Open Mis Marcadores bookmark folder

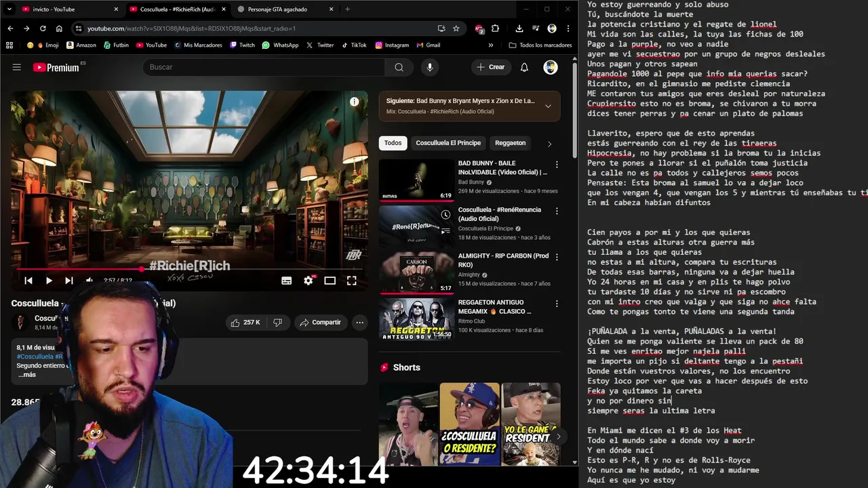(x=198, y=45)
